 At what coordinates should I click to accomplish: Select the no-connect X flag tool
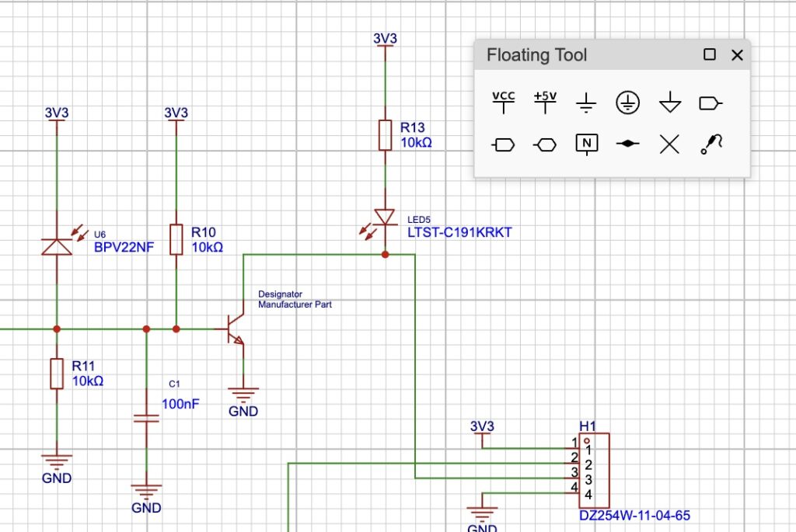pyautogui.click(x=669, y=143)
